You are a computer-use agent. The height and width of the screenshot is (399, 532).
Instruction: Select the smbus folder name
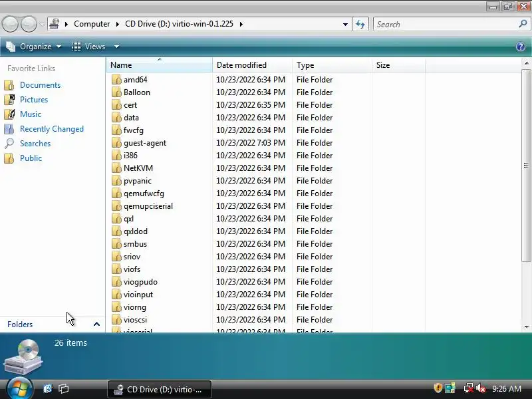136,243
